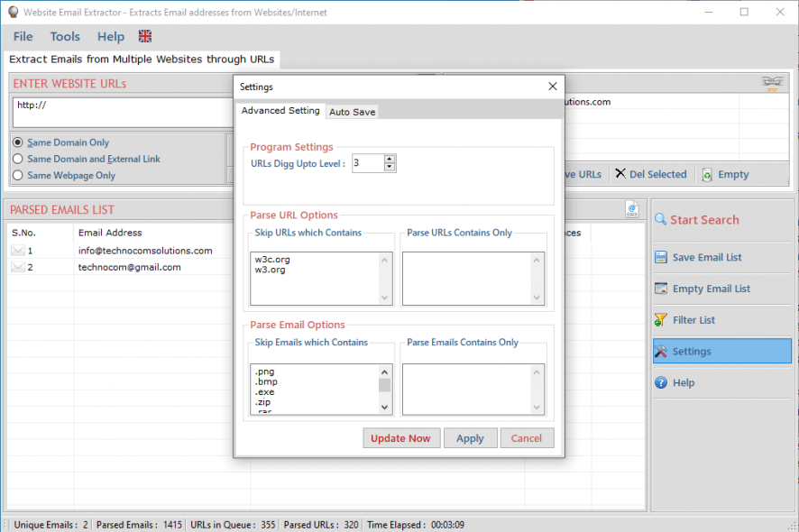Click the icon at top-right of URL panel

773,83
